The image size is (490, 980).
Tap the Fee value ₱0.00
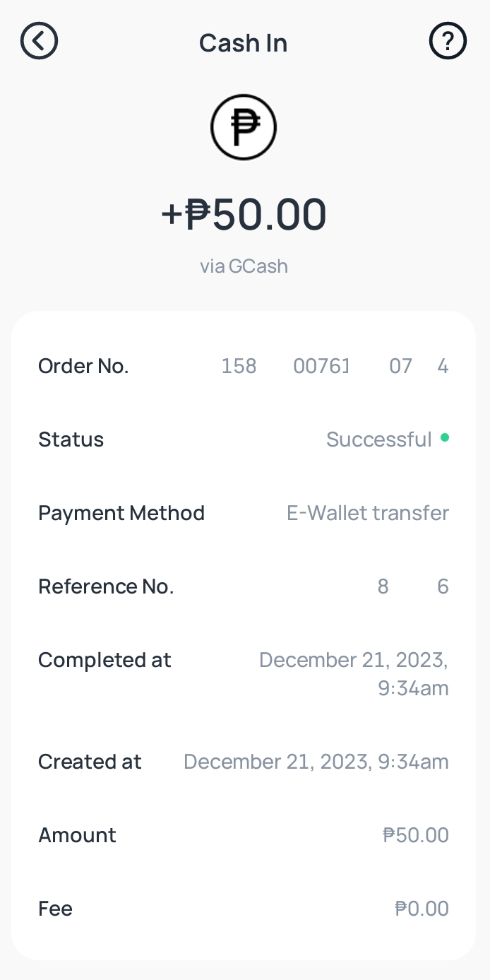point(422,908)
